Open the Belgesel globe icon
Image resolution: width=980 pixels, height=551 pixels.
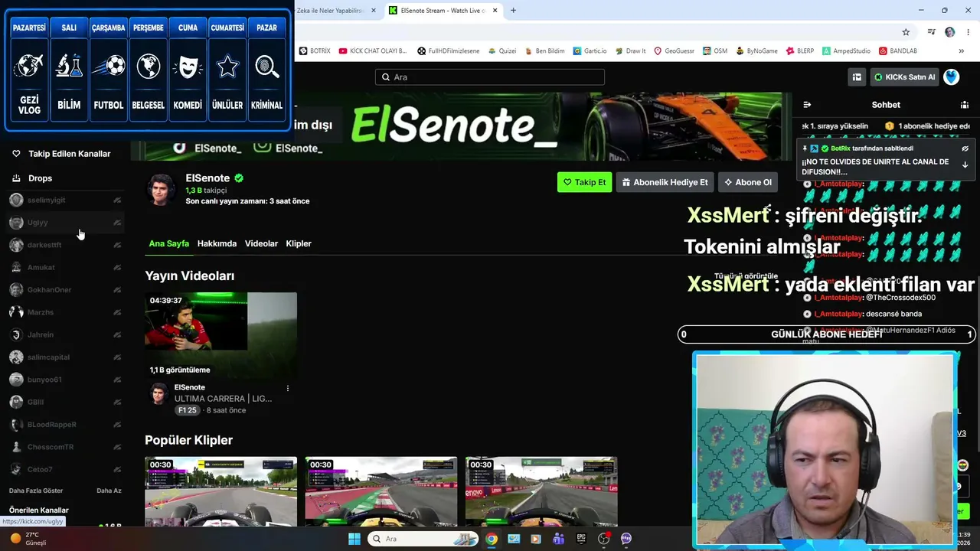coord(148,67)
